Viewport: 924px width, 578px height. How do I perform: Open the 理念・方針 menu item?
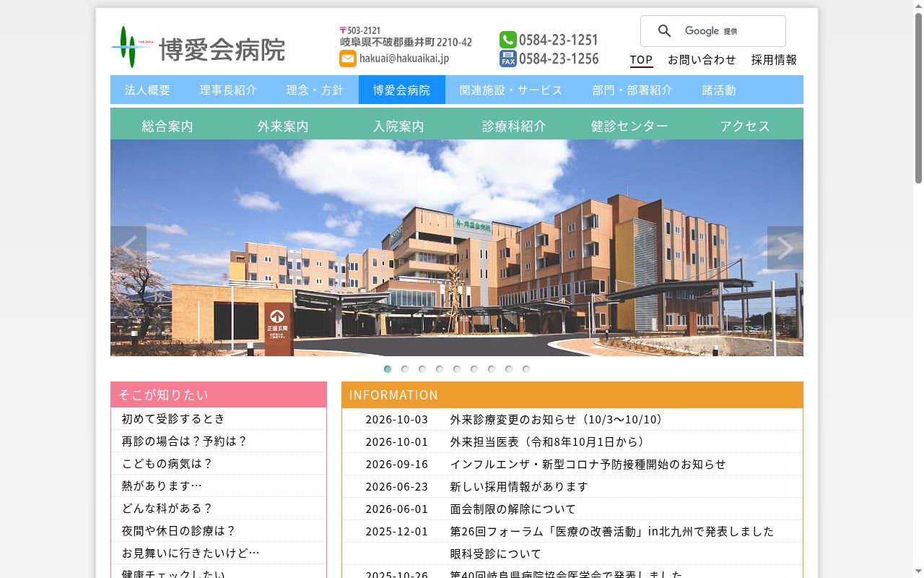click(x=315, y=90)
